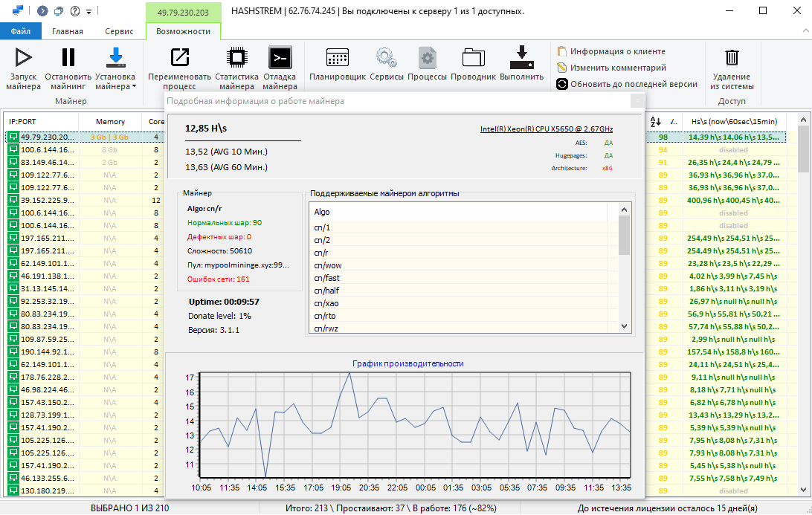Click the Algo column header
The width and height of the screenshot is (812, 515).
458,212
